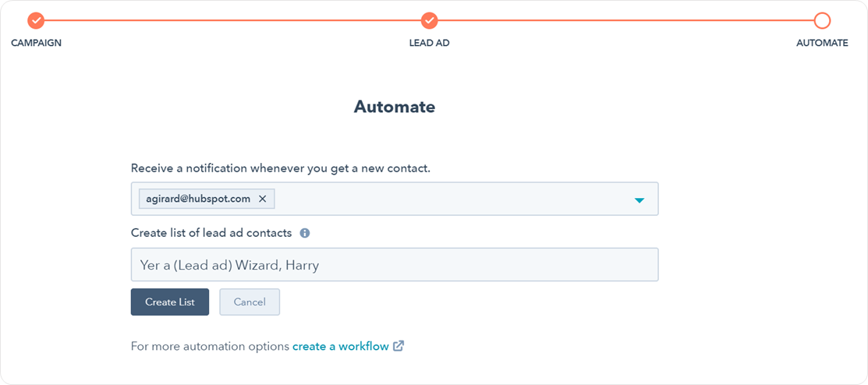The image size is (868, 385).
Task: Click the Campaign step checkmark circle
Action: pyautogui.click(x=36, y=21)
